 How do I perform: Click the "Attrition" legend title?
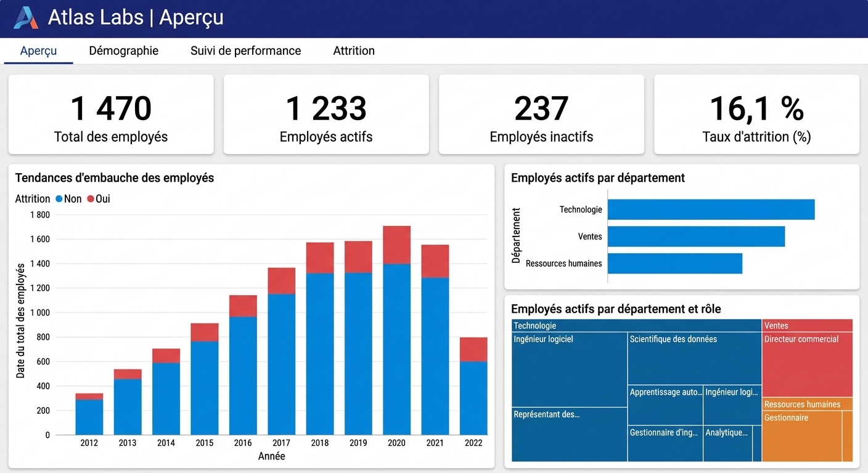pos(33,199)
